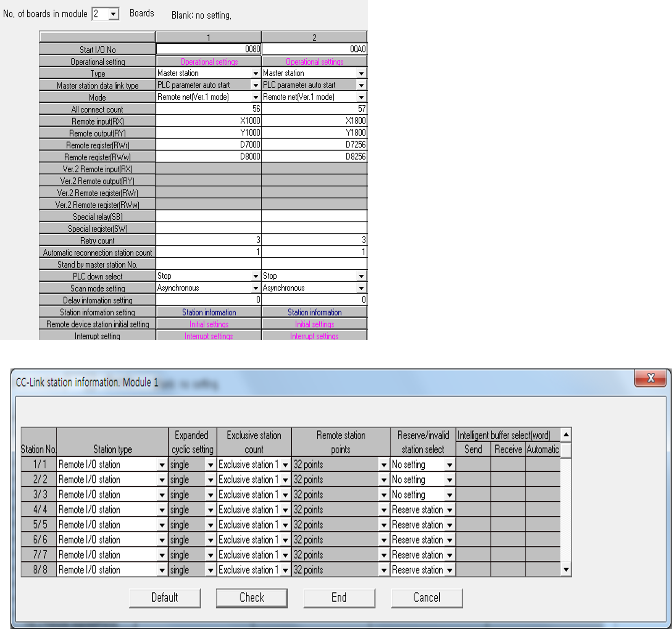Click Remote register(RWw) cell D8256
Viewport: 672px width, 629px height.
[314, 157]
